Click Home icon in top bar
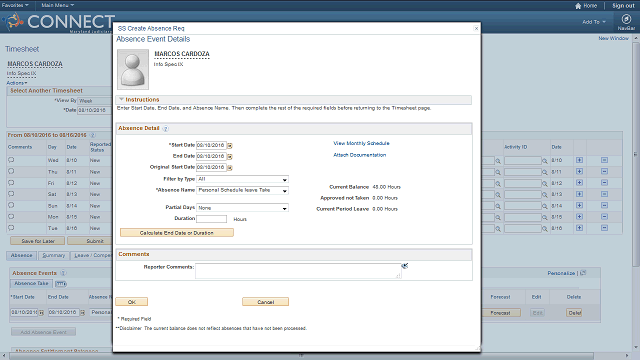Viewport: 640px width, 360px height. point(578,6)
